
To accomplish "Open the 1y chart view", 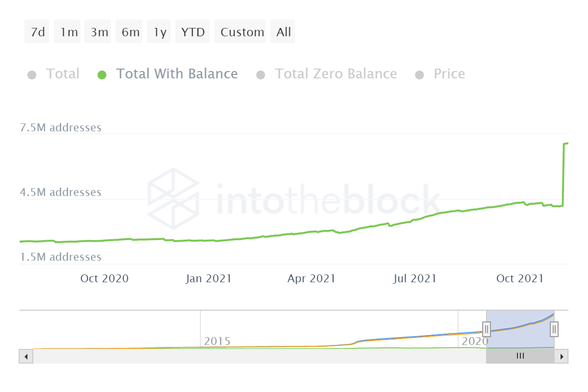I will pos(159,31).
